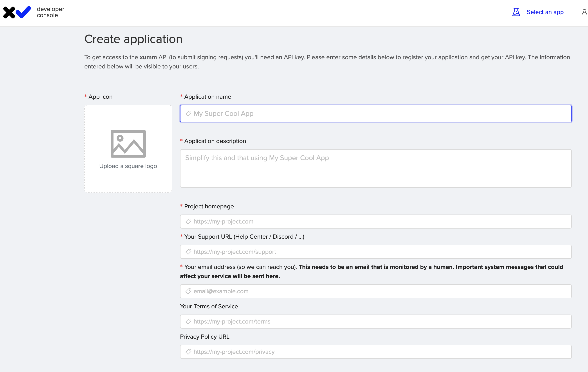The height and width of the screenshot is (372, 588).
Task: Click the flask icon beside Select an app
Action: 516,12
